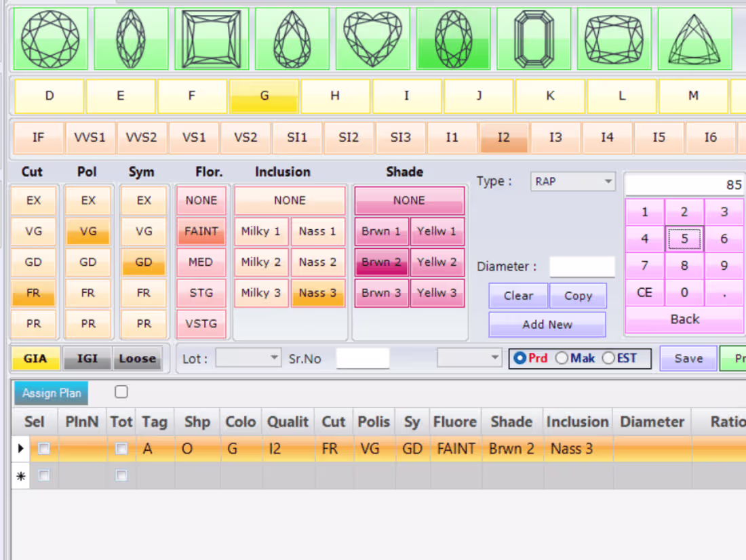Check the Sel box in row A
The height and width of the screenshot is (560, 746).
(44, 449)
